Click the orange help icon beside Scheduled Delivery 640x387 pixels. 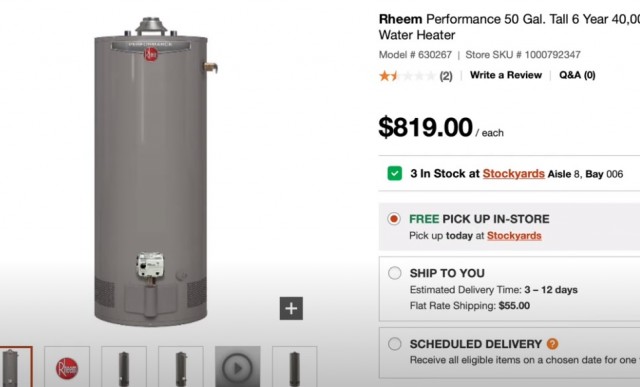coord(552,344)
